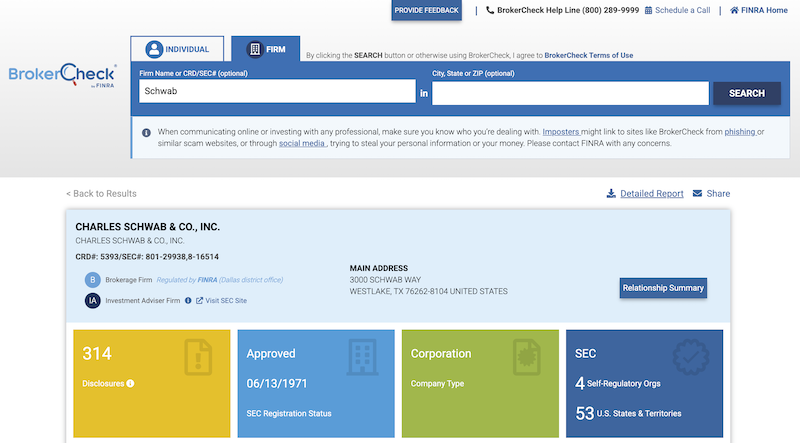Open BrokerCheck Terms of Use link
This screenshot has height=443, width=800.
pyautogui.click(x=588, y=55)
